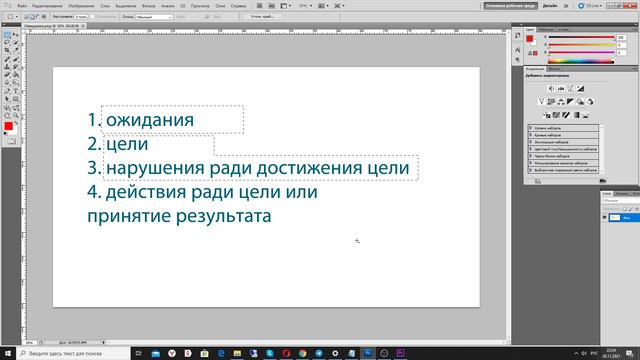The height and width of the screenshot is (360, 640).
Task: Add a Posterize adjustment
Action: 556,116
